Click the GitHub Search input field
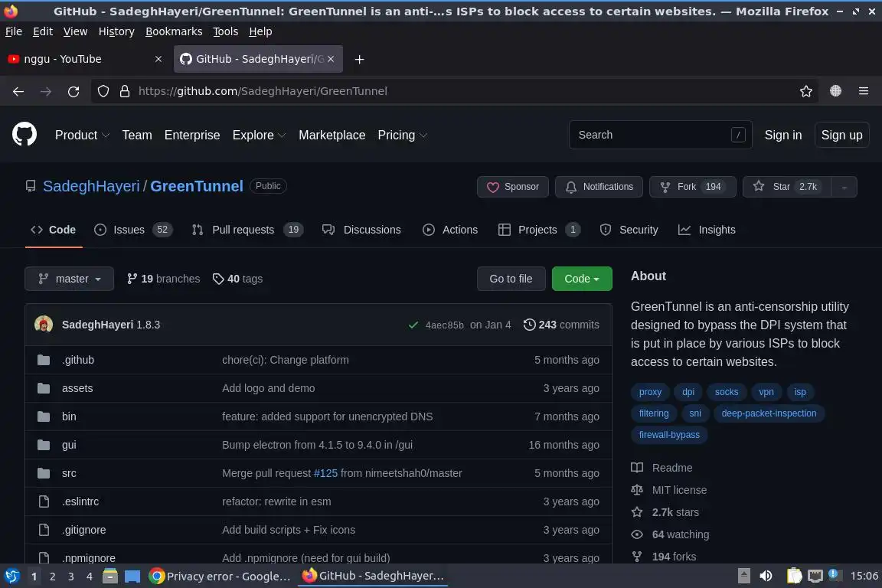Image resolution: width=882 pixels, height=588 pixels. click(x=661, y=135)
